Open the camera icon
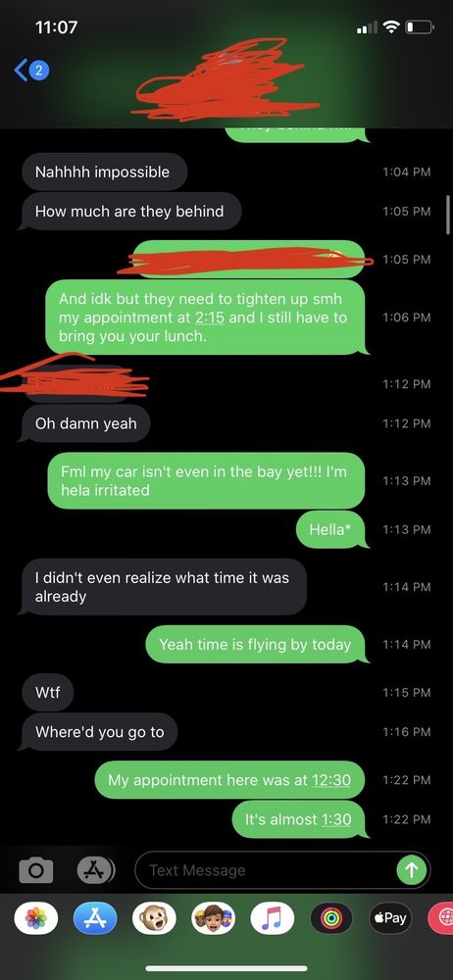 coord(35,870)
